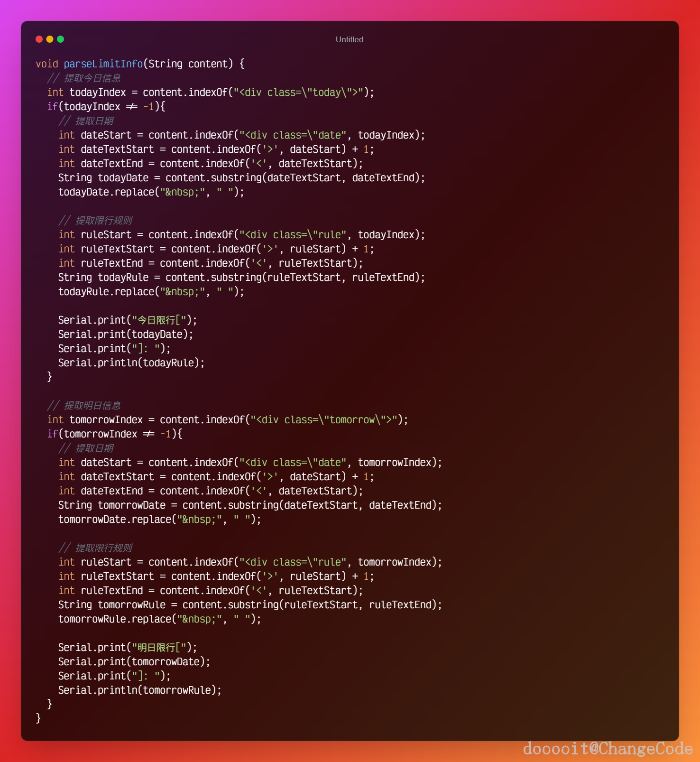Viewport: 700px width, 762px height.
Task: Click the Serial.print("今日限行[") line
Action: point(128,320)
